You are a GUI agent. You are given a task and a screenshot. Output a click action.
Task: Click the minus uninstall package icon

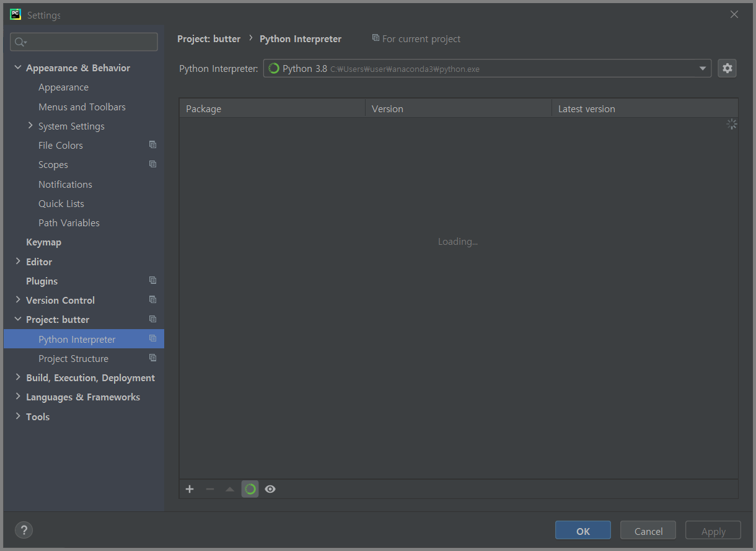click(210, 489)
